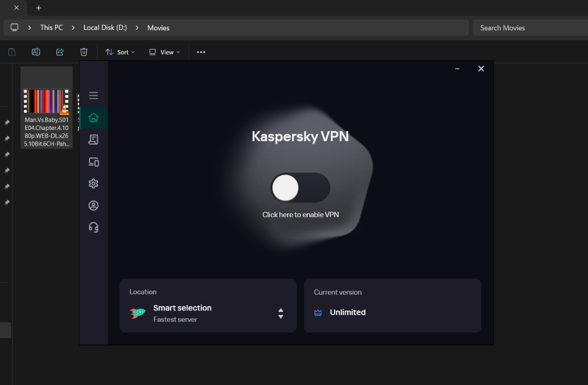
Task: Toggle the Kaspersky VPN switch on
Action: [x=300, y=188]
